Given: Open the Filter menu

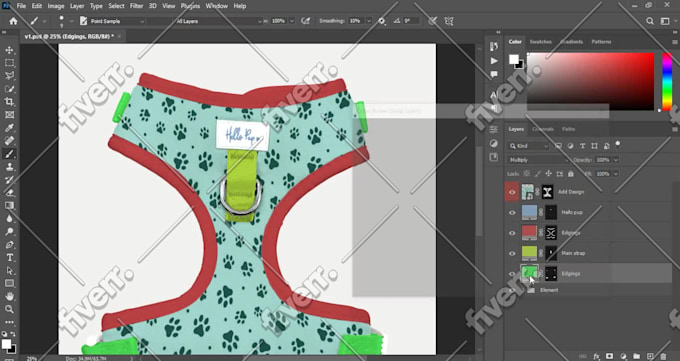Looking at the screenshot, I should 136,6.
